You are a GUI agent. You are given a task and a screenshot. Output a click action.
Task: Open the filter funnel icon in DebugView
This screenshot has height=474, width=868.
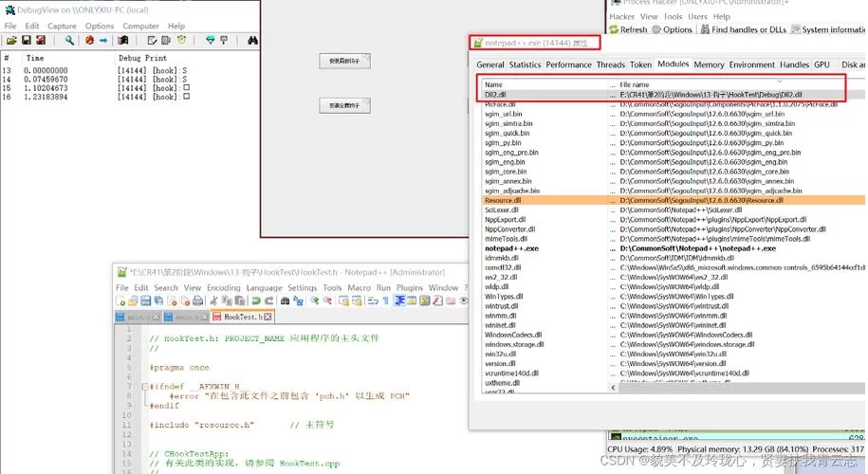pyautogui.click(x=211, y=40)
